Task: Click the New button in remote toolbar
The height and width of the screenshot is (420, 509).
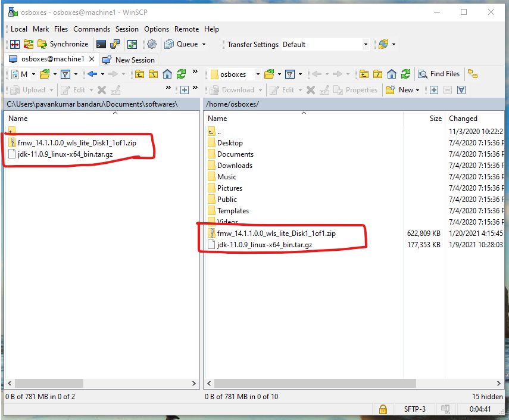Action: [399, 90]
